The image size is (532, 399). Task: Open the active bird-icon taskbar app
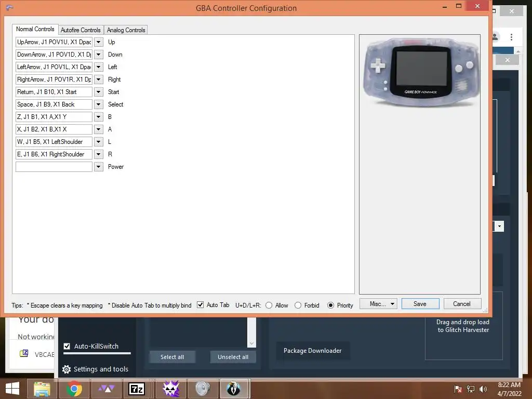pyautogui.click(x=234, y=389)
